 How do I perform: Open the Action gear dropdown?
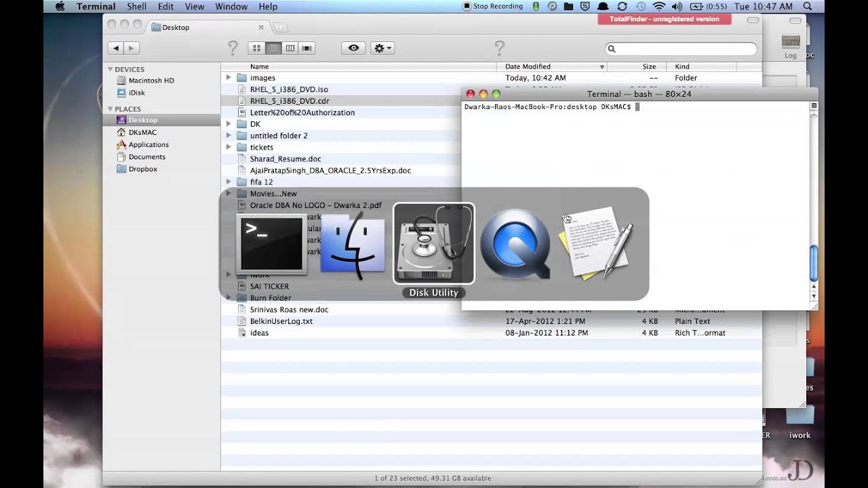click(382, 48)
